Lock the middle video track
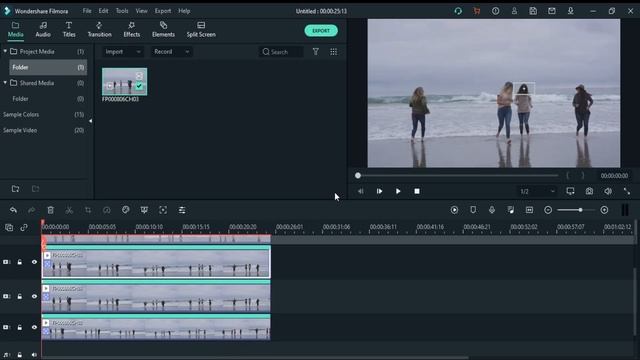Image resolution: width=640 pixels, height=360 pixels. (x=20, y=296)
